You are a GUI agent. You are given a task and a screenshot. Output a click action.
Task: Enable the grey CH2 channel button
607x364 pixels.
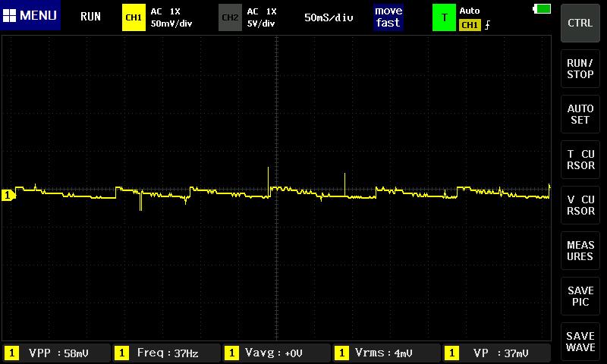pos(230,17)
